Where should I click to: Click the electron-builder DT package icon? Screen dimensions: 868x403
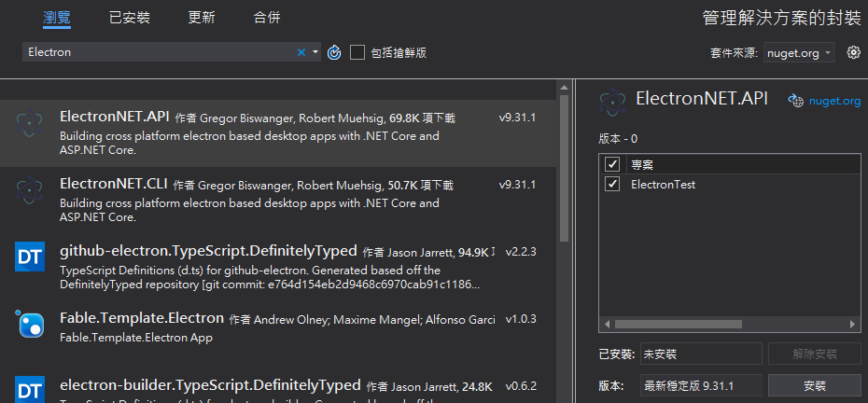pos(29,389)
